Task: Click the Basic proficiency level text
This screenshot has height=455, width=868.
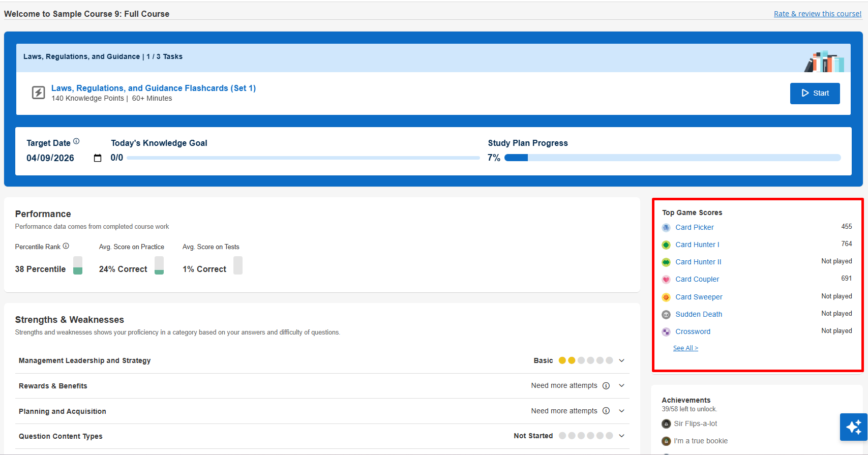Action: (543, 360)
